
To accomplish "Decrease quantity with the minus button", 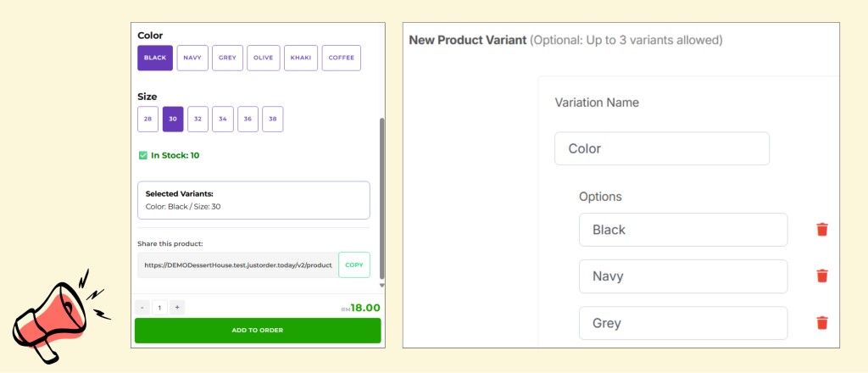I will click(x=142, y=308).
